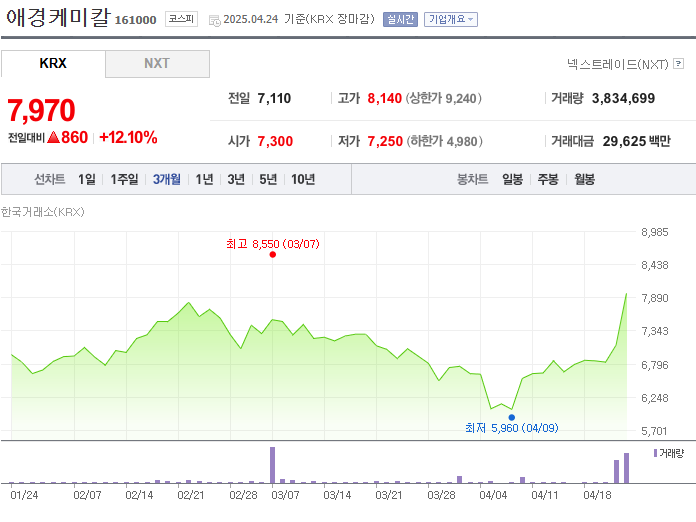Show the 주봉 weekly candle chart
The width and height of the screenshot is (696, 522).
click(x=548, y=179)
